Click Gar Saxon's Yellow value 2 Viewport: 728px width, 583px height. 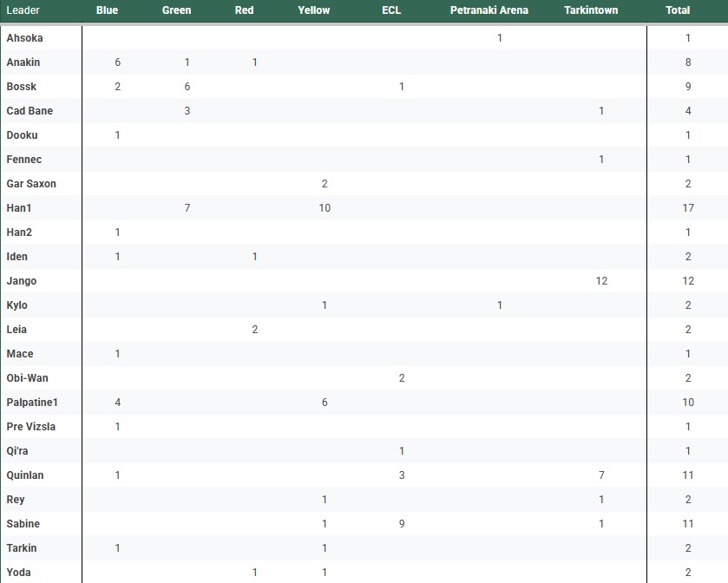[x=325, y=184]
